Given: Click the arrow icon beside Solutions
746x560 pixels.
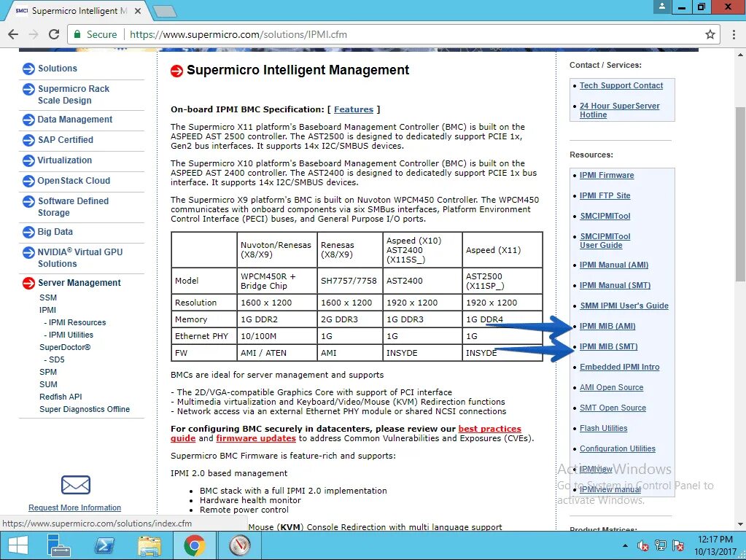Looking at the screenshot, I should click(28, 69).
